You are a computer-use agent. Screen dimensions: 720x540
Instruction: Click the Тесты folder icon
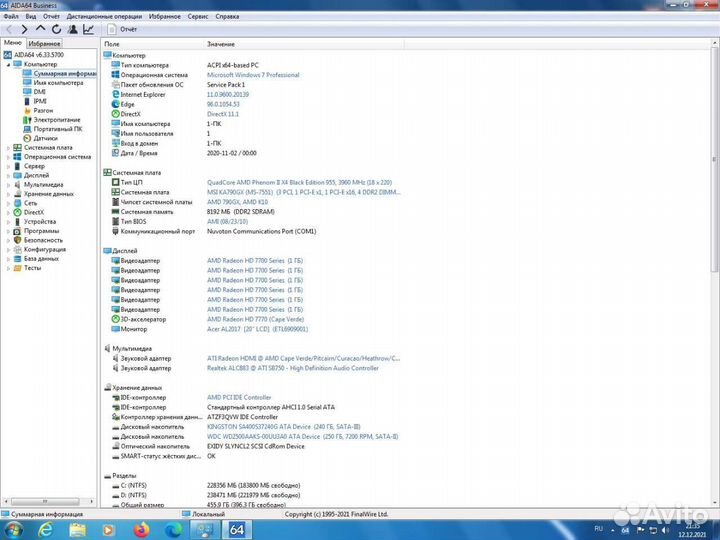click(x=17, y=268)
